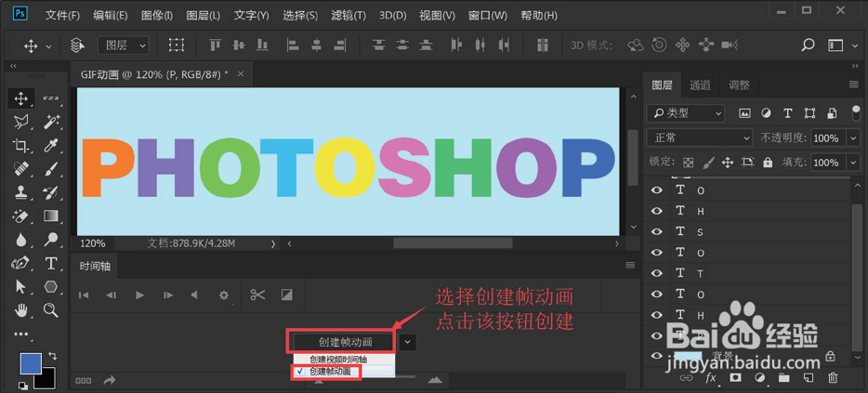868x393 pixels.
Task: Select the Polygon shape tool
Action: tap(51, 286)
